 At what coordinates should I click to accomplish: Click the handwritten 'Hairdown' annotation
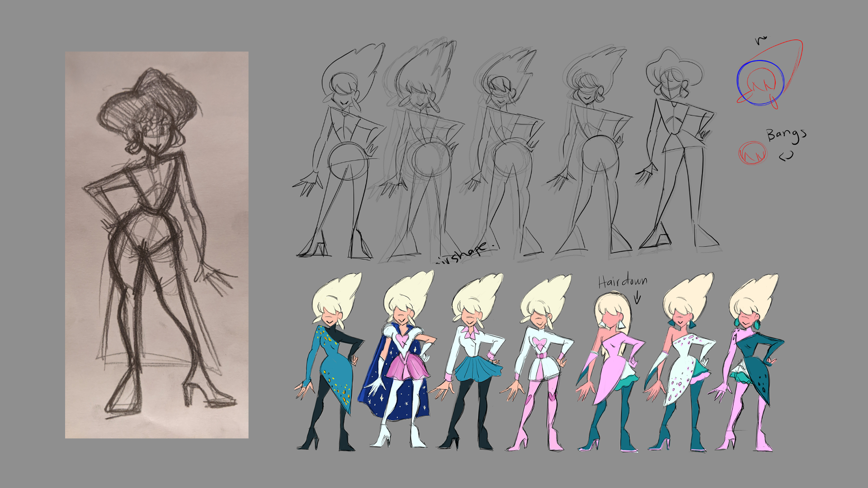click(622, 282)
